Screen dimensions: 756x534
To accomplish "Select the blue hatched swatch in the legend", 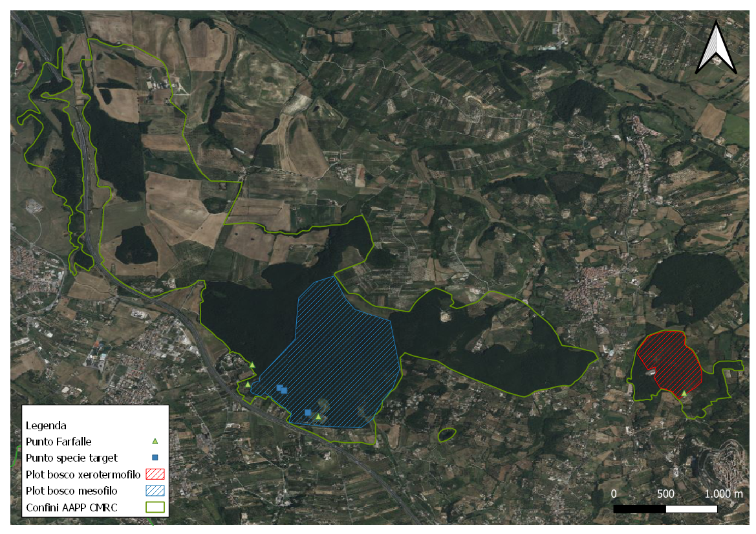I will click(x=155, y=491).
